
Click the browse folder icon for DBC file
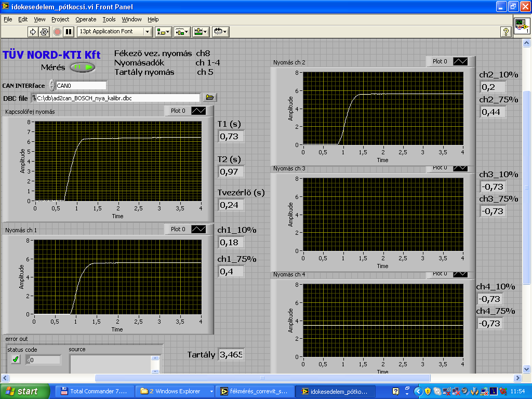tap(210, 98)
